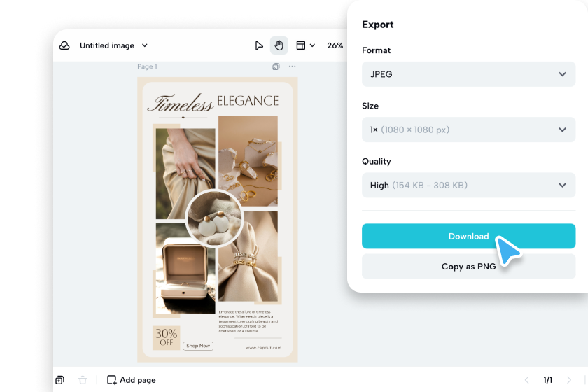The image size is (588, 392).
Task: Go to next page arrow
Action: (569, 380)
